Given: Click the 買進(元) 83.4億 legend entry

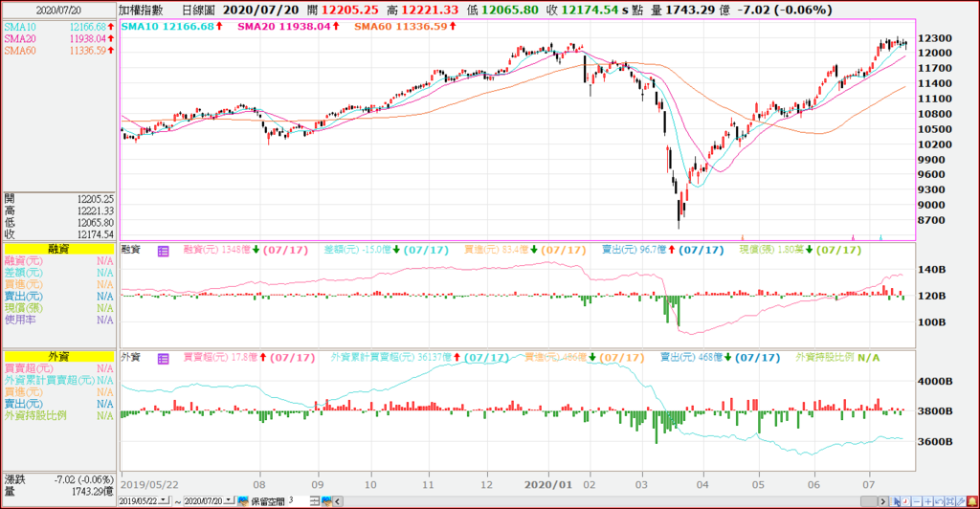Looking at the screenshot, I should click(525, 251).
